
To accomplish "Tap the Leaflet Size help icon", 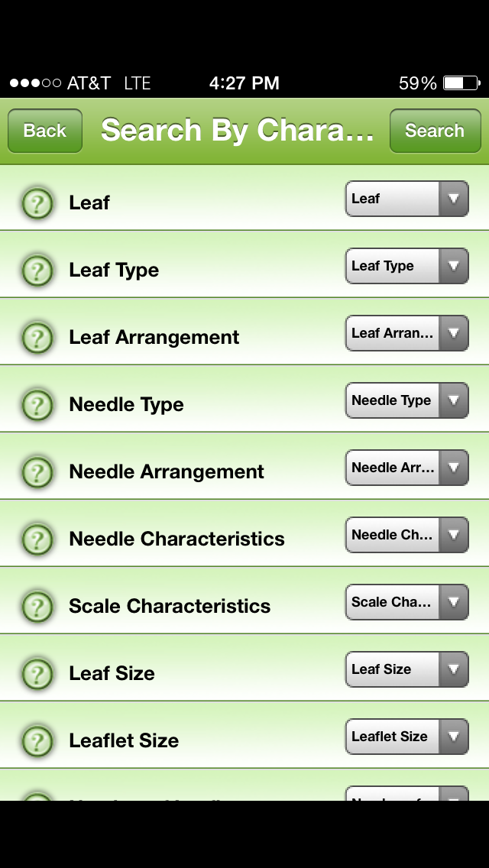I will [x=37, y=740].
